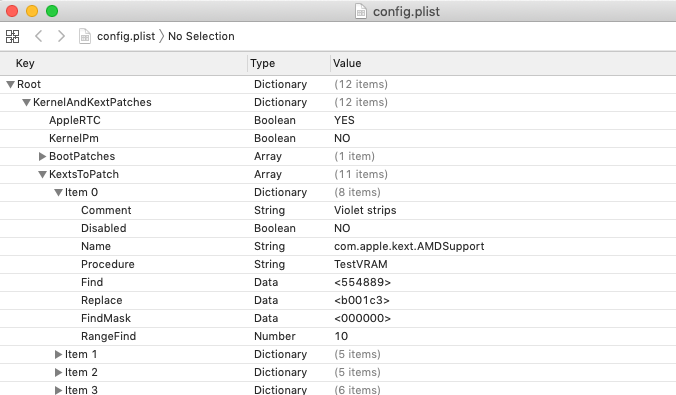676x395 pixels.
Task: Select the RangeFind key
Action: click(108, 336)
